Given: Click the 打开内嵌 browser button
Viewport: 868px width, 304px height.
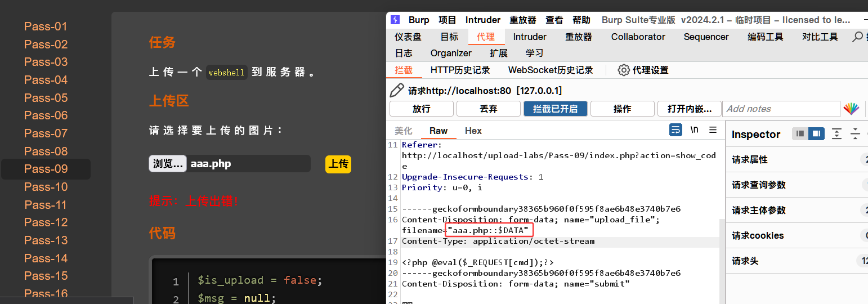Looking at the screenshot, I should 689,109.
